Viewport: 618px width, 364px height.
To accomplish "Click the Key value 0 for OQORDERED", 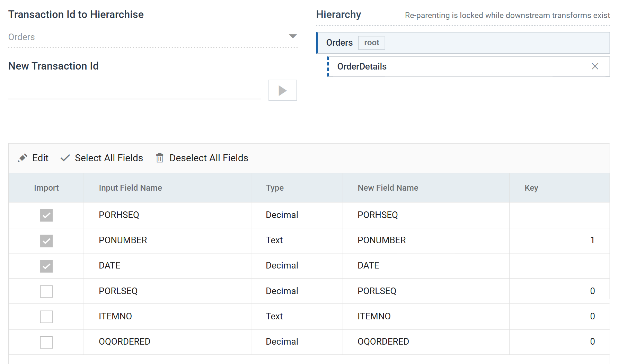I will 592,342.
